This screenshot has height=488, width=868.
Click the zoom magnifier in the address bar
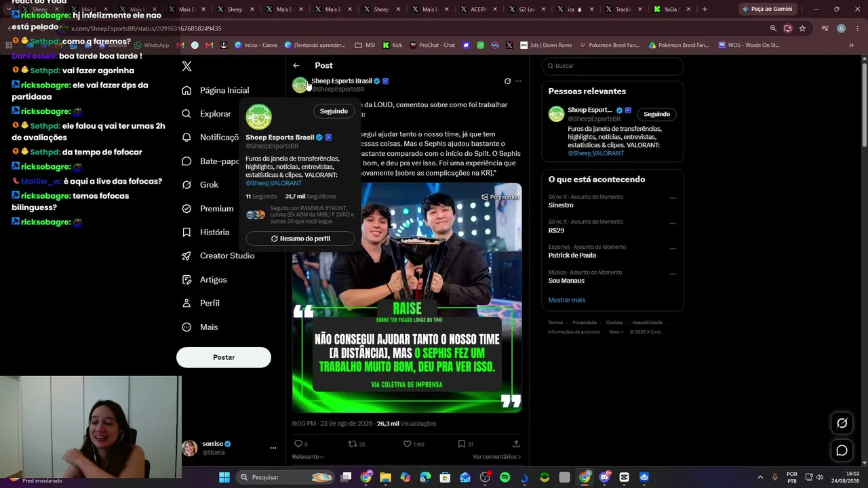coord(773,28)
